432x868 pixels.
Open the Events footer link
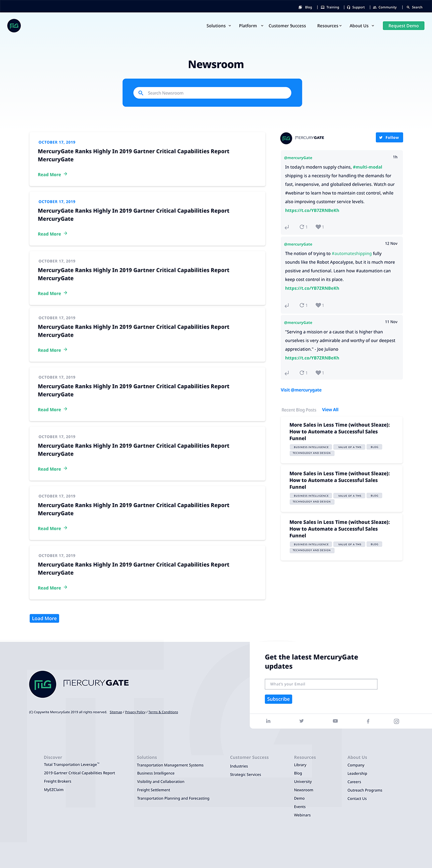click(300, 807)
